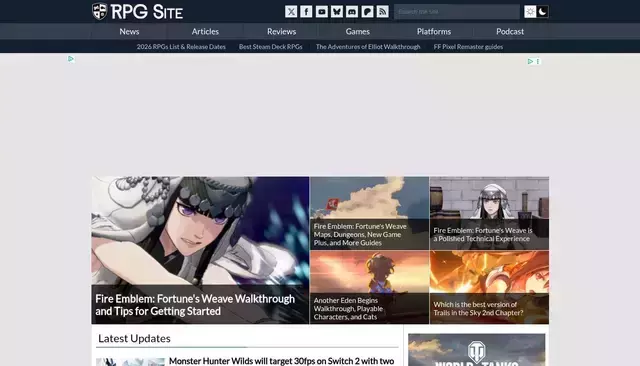640x366 pixels.
Task: Open the Platforms menu
Action: [x=434, y=31]
